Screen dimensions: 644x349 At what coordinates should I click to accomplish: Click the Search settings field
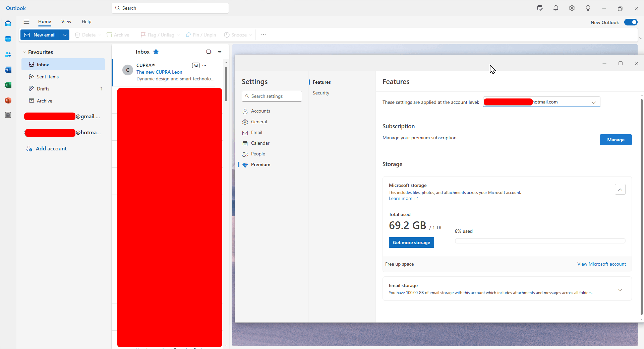coord(272,96)
